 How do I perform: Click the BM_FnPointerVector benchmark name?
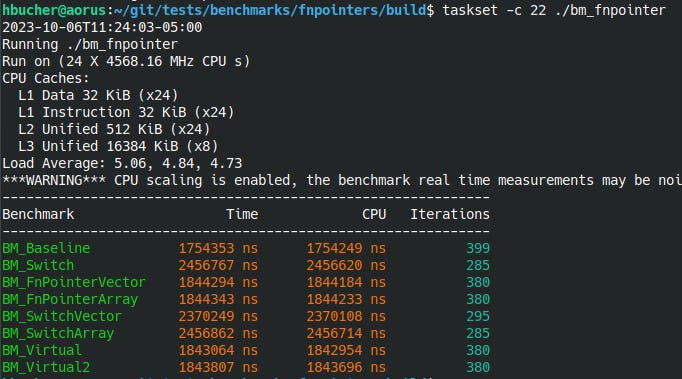pyautogui.click(x=74, y=282)
